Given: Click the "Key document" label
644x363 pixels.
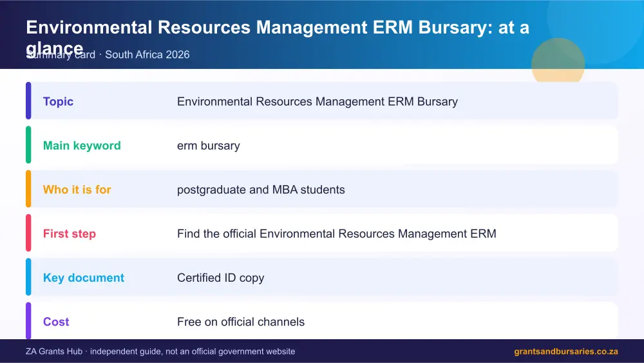Looking at the screenshot, I should 83,277.
